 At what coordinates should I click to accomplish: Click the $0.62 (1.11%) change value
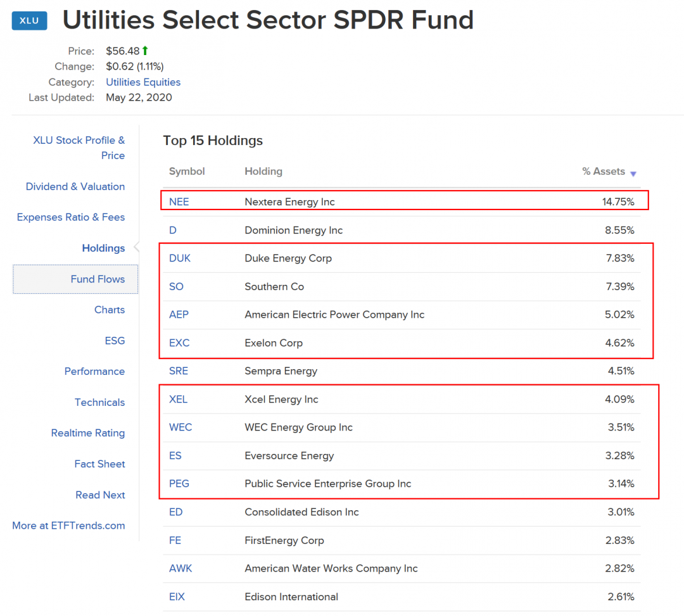135,66
